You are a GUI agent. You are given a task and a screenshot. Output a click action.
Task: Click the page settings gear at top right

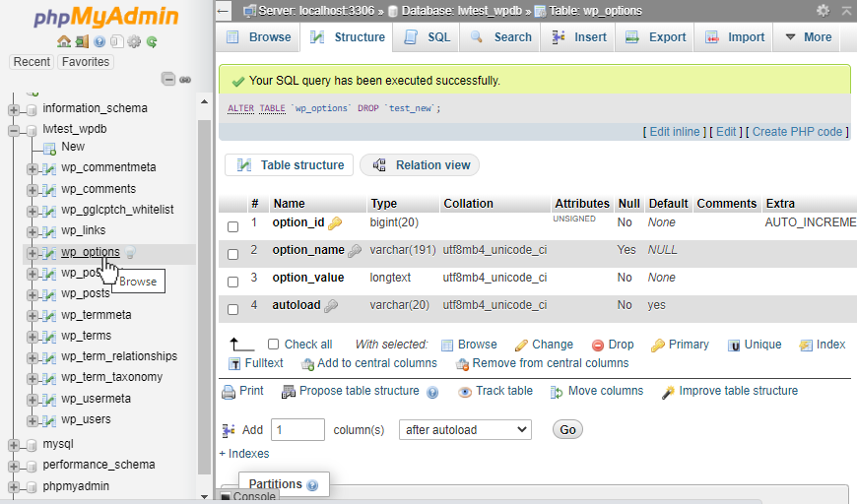[x=823, y=11]
